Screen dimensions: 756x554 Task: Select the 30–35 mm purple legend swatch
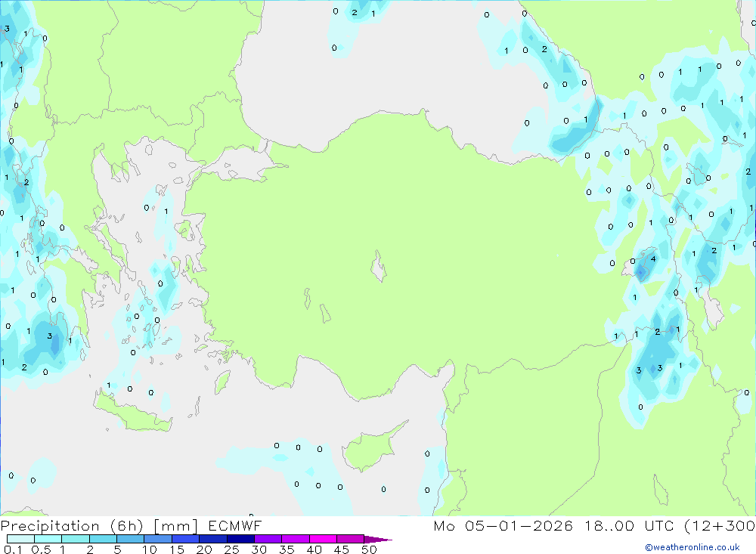pyautogui.click(x=268, y=539)
